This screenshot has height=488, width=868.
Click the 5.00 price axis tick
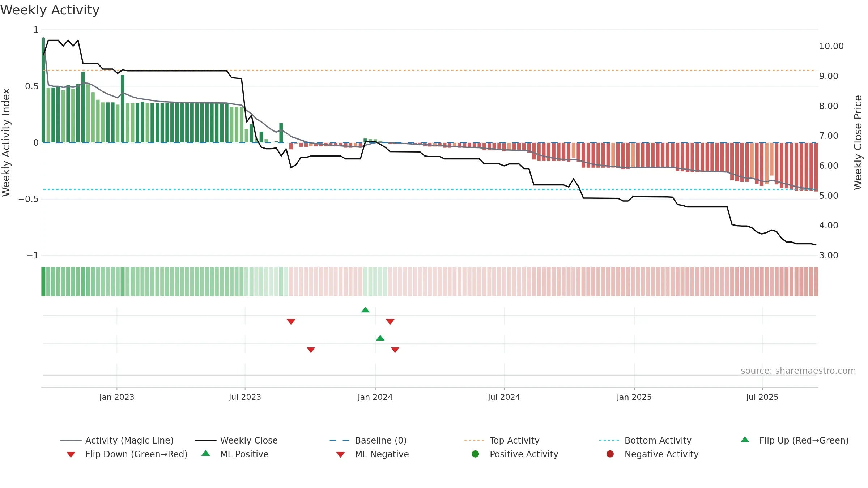coord(829,196)
